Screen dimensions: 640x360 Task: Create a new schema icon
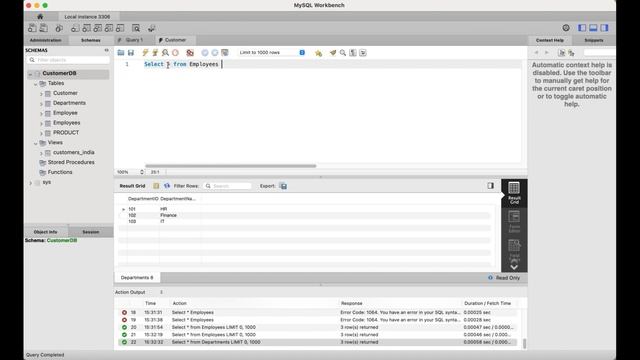click(x=75, y=28)
